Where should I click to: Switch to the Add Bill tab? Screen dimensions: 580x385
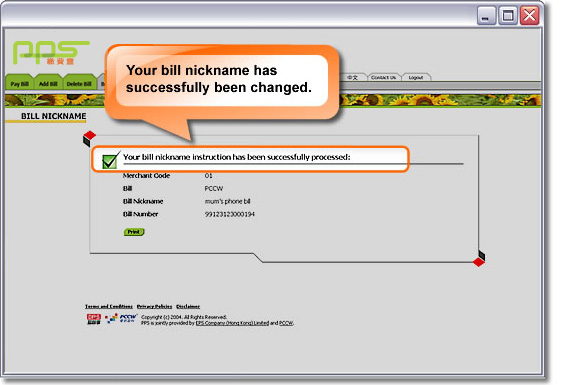click(48, 83)
